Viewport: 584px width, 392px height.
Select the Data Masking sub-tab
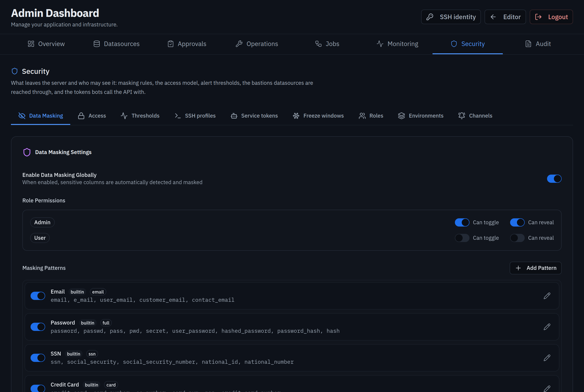41,116
